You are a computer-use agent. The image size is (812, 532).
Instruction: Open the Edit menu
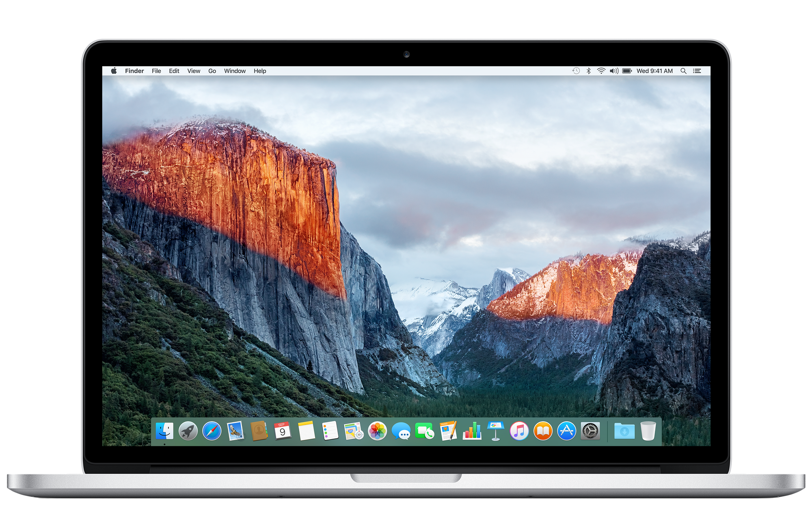[174, 71]
